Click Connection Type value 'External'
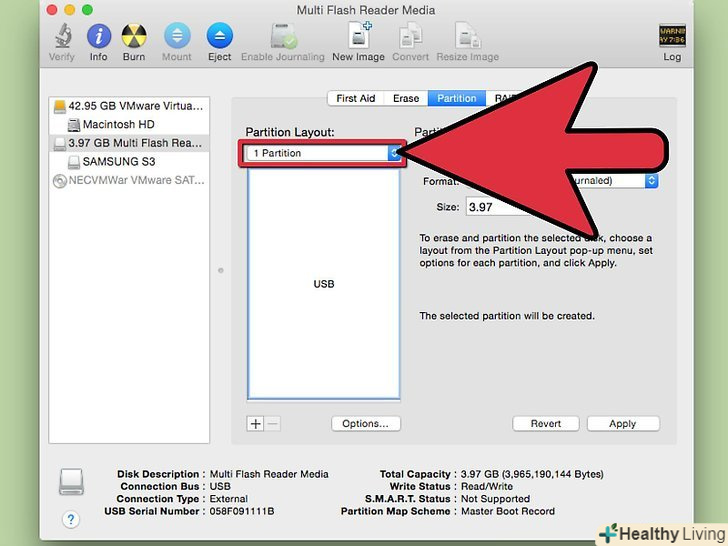Image resolution: width=728 pixels, height=546 pixels. tap(228, 499)
